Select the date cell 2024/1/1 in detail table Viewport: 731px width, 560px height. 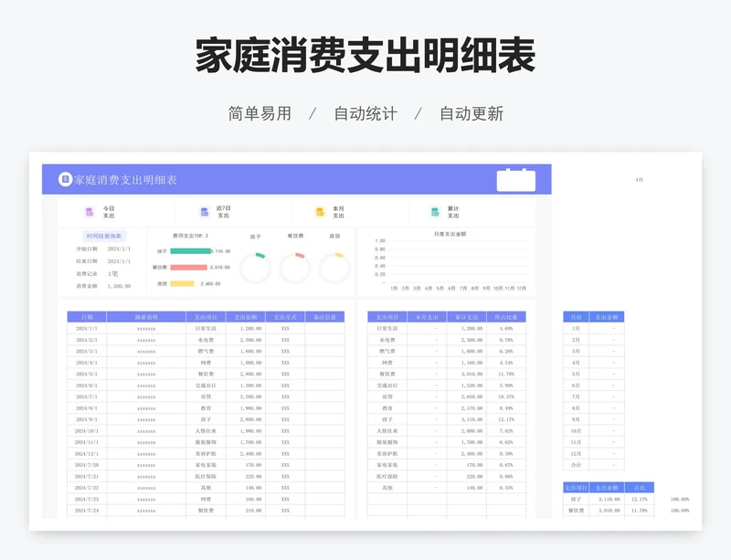[x=87, y=328]
